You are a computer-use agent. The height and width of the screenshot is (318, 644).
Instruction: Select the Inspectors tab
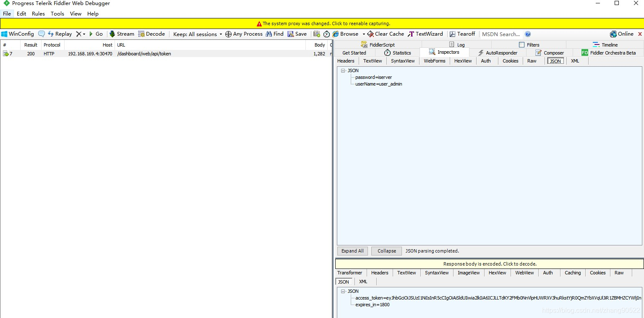pyautogui.click(x=444, y=52)
